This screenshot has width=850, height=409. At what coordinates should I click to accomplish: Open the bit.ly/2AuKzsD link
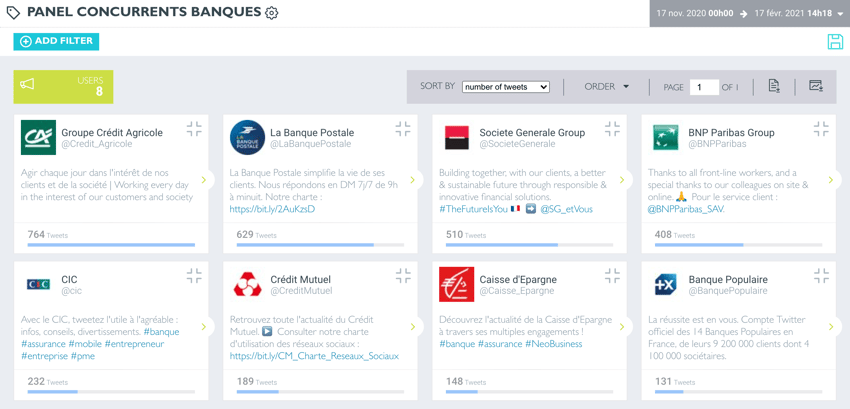[273, 209]
